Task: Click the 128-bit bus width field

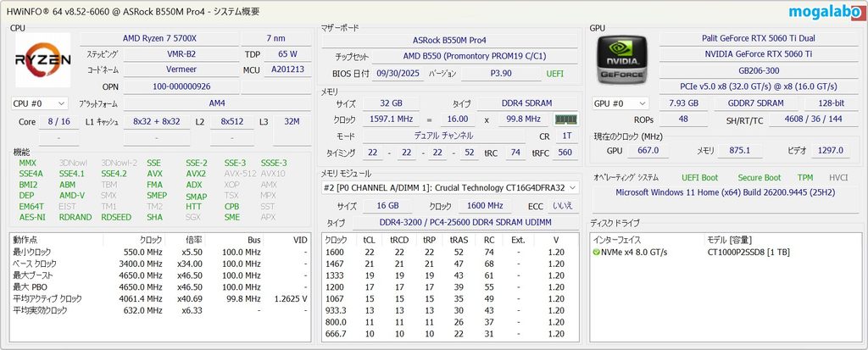Action: pos(831,103)
